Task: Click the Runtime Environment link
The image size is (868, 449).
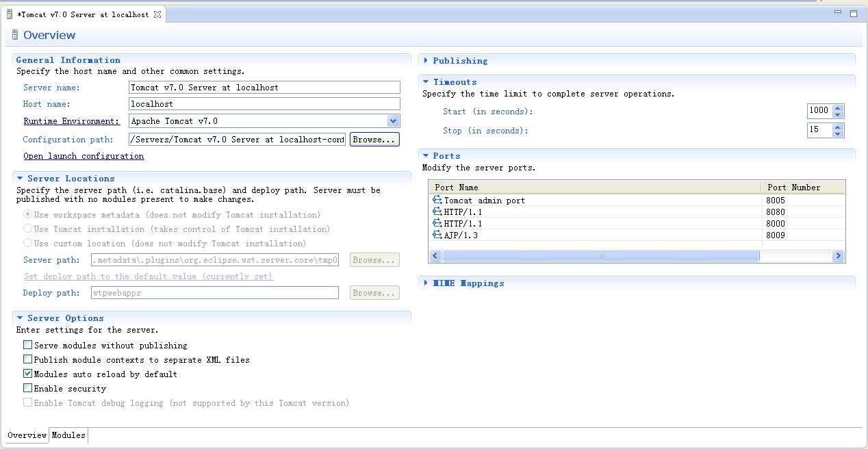Action: tap(71, 121)
